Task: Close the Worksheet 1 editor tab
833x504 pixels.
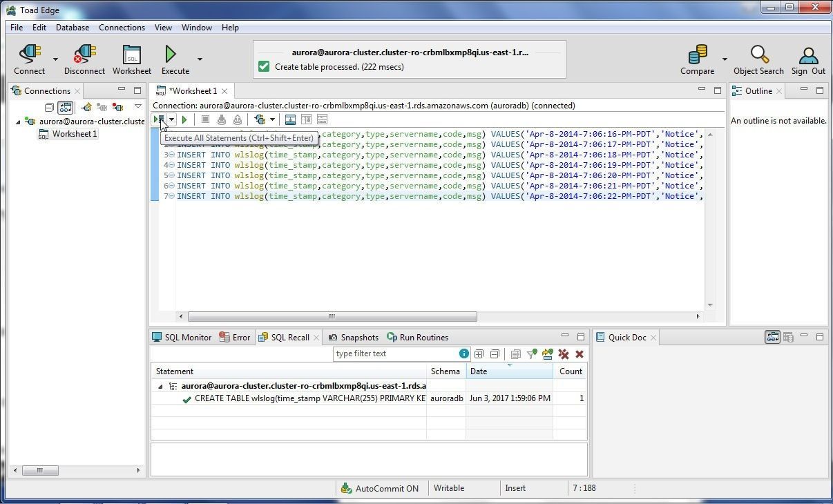Action: point(224,91)
